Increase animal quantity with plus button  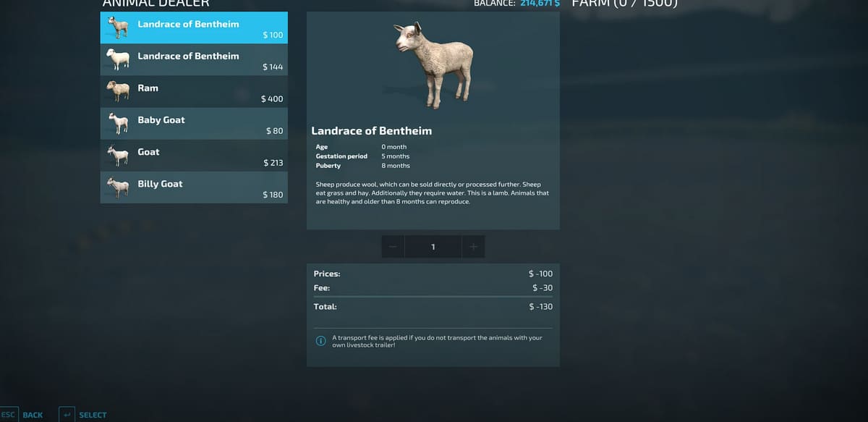(x=473, y=247)
